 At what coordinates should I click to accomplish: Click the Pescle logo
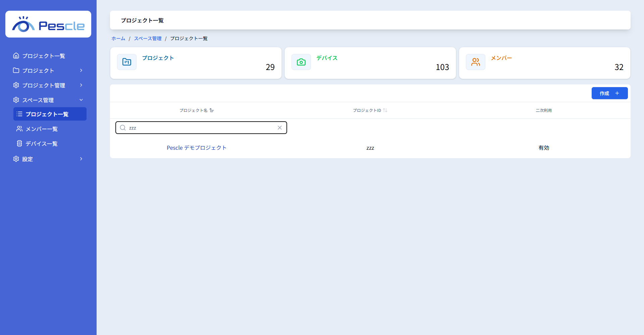click(48, 24)
